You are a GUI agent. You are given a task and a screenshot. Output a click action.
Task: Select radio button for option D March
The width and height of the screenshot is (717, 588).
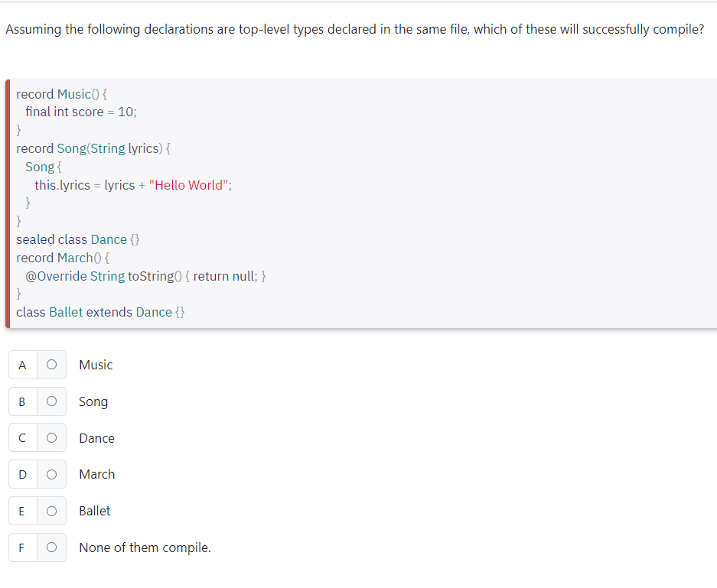tap(51, 474)
